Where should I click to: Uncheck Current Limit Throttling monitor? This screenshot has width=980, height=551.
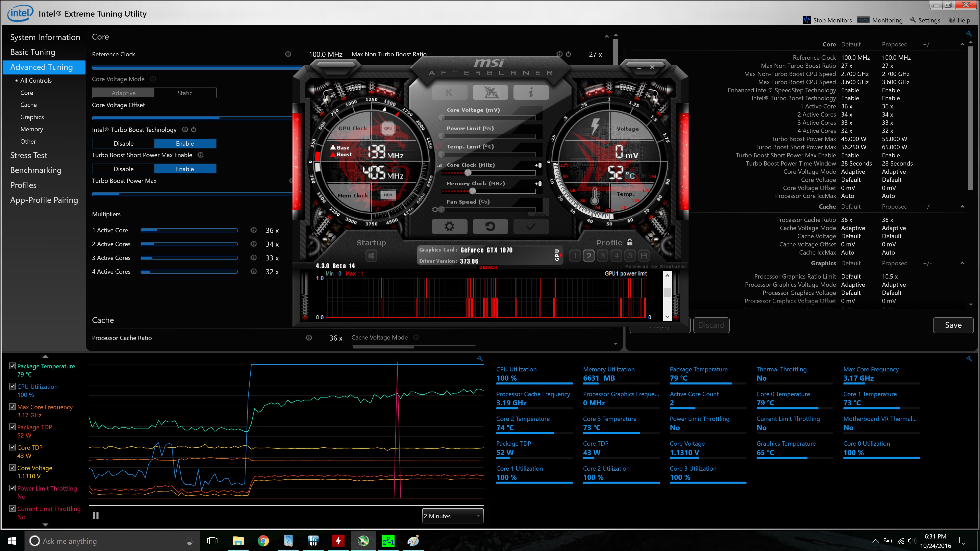(13, 508)
